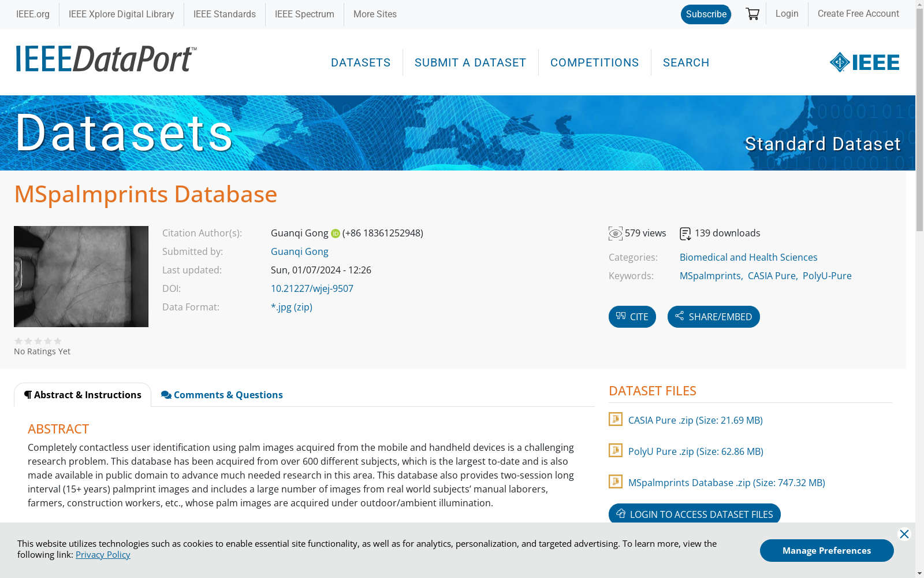Click the PolyU-Pure keyword
This screenshot has height=578, width=924.
[x=827, y=276]
